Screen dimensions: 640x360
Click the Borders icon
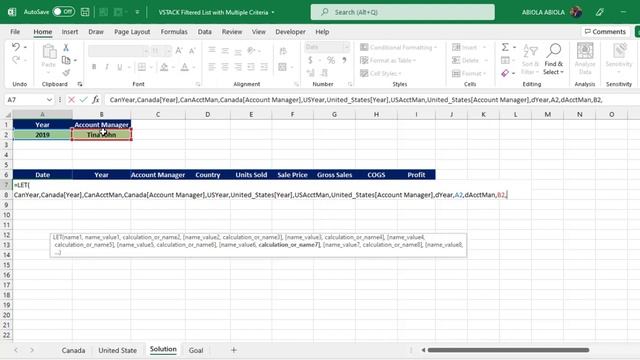(142, 67)
